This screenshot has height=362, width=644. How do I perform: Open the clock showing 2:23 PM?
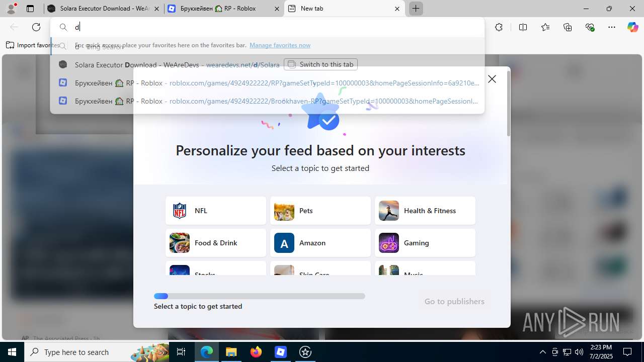point(601,352)
